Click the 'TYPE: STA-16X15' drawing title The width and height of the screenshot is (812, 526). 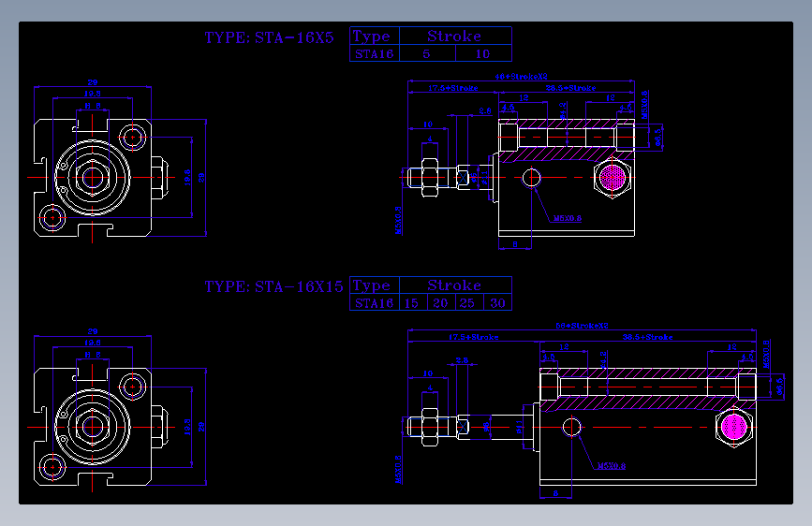tap(273, 286)
